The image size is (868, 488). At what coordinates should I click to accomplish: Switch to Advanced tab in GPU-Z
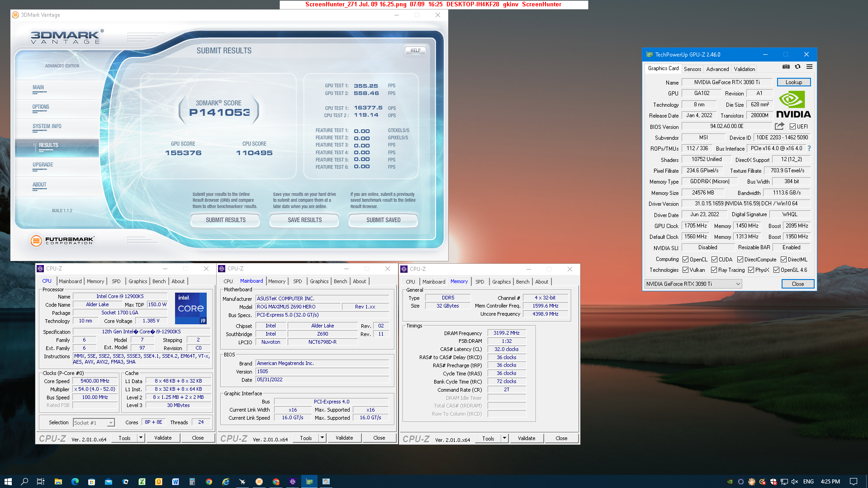click(x=717, y=69)
